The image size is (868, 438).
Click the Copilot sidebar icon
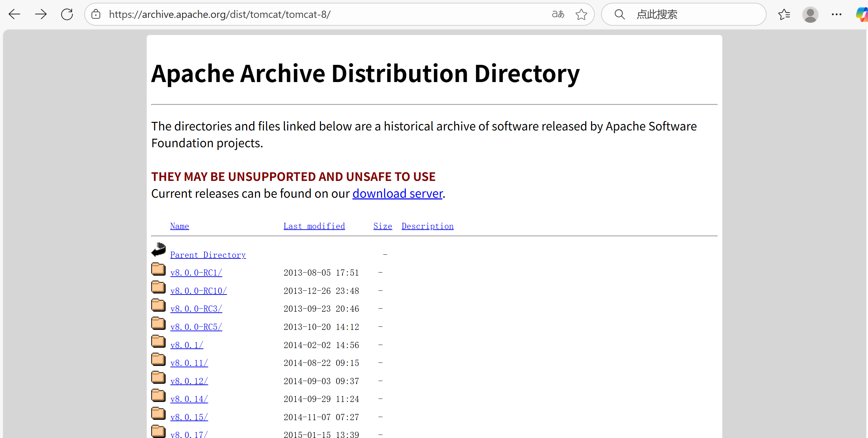862,14
